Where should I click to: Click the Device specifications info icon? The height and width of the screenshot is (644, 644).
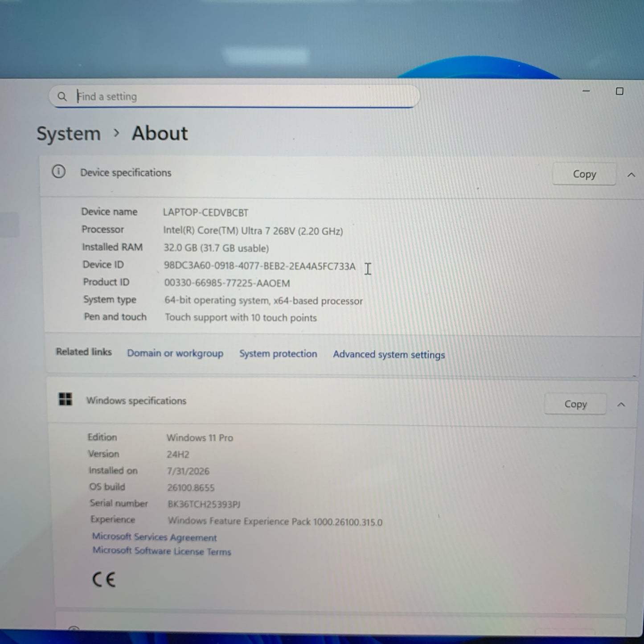click(x=58, y=171)
